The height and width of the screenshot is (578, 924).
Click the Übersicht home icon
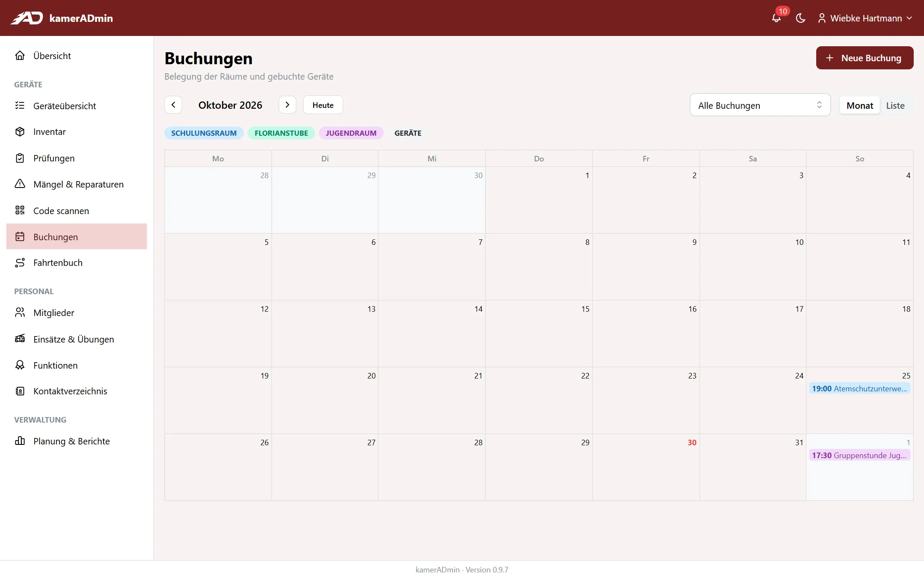(20, 56)
